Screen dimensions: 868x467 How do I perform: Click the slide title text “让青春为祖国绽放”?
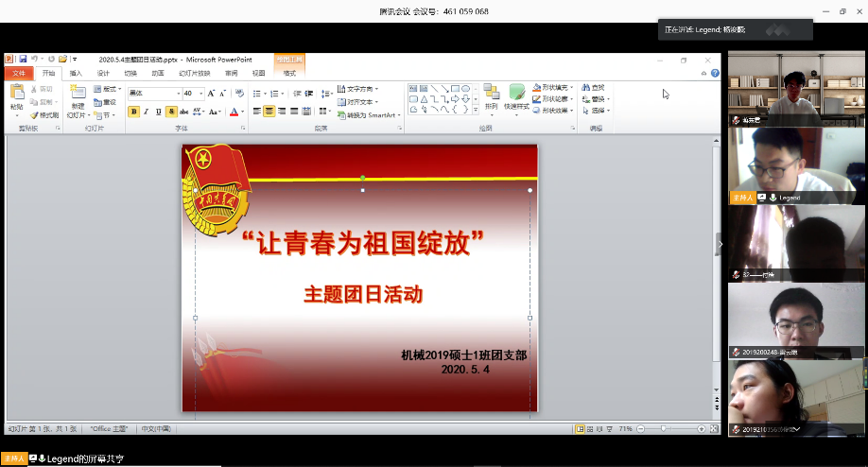(363, 243)
